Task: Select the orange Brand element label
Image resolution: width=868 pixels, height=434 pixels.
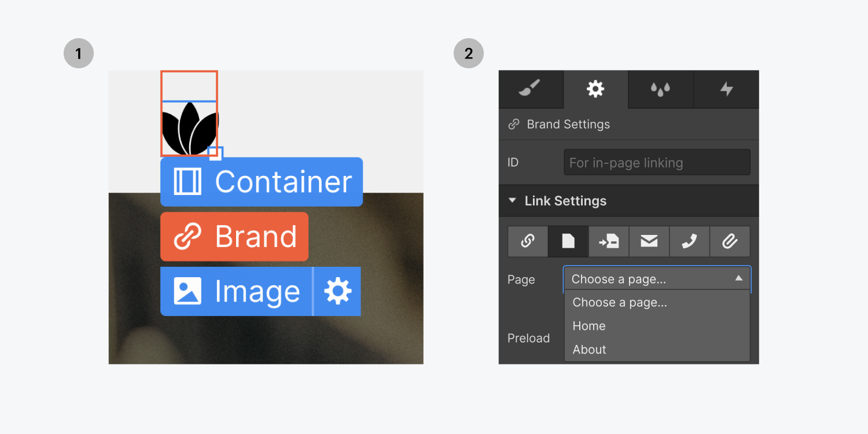Action: (234, 236)
